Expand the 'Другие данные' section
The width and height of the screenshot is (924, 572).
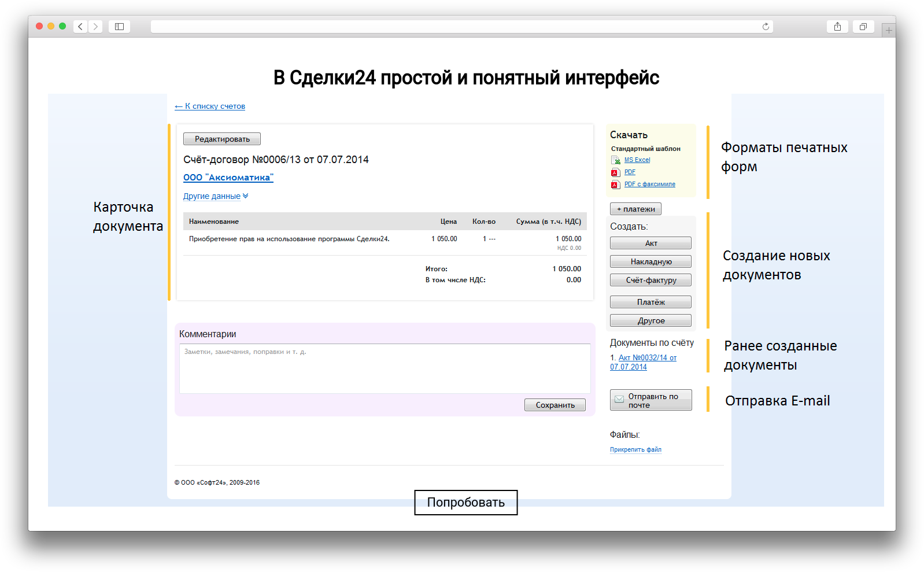215,196
